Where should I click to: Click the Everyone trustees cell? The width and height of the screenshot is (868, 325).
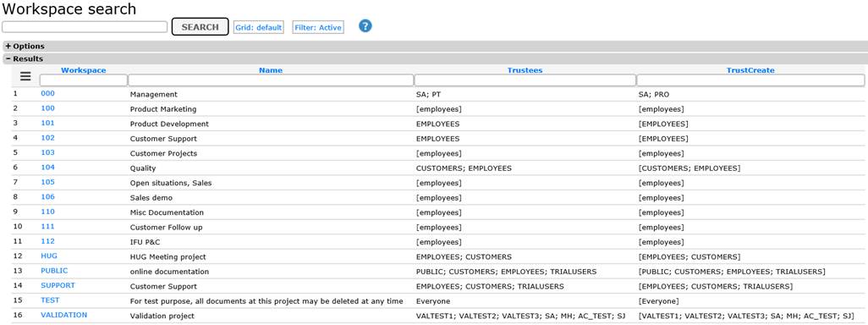point(433,301)
